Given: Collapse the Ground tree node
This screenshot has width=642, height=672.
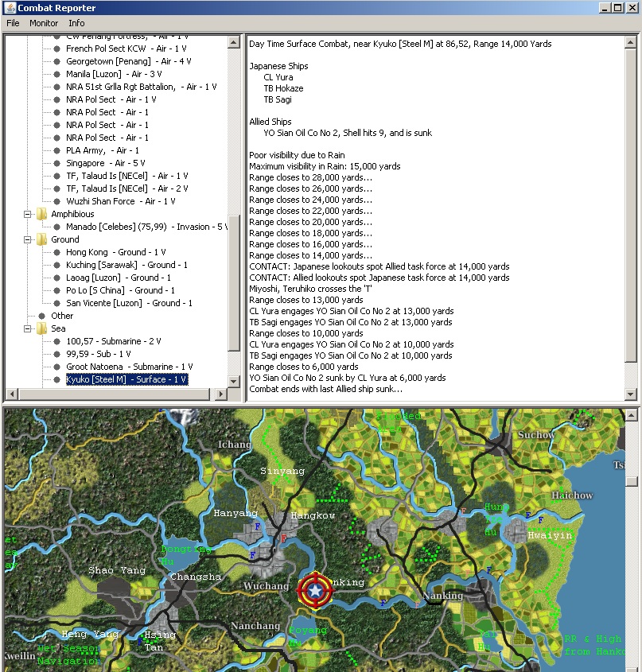Looking at the screenshot, I should pyautogui.click(x=28, y=239).
